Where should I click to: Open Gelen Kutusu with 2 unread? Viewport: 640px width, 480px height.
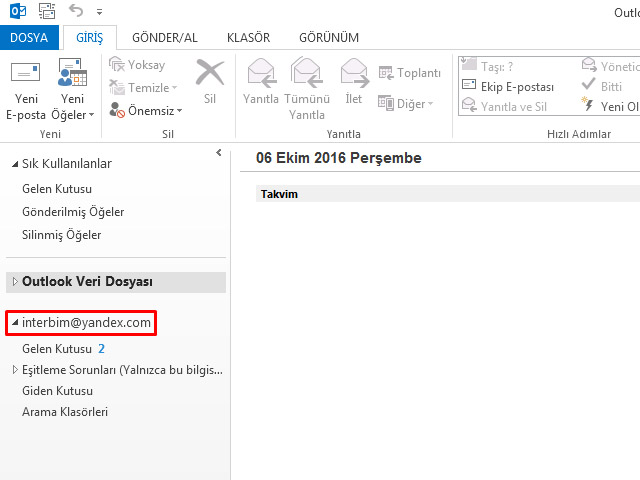tap(58, 349)
